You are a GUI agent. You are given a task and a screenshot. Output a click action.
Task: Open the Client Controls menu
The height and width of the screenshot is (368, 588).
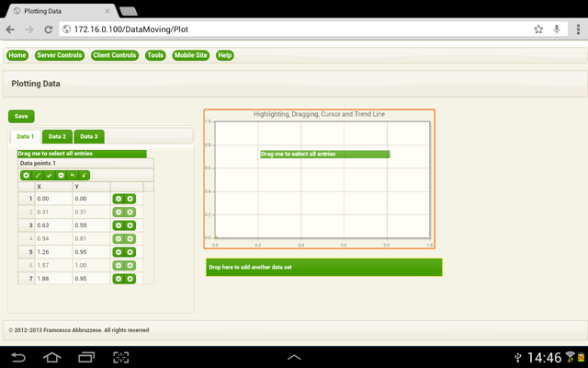click(114, 55)
